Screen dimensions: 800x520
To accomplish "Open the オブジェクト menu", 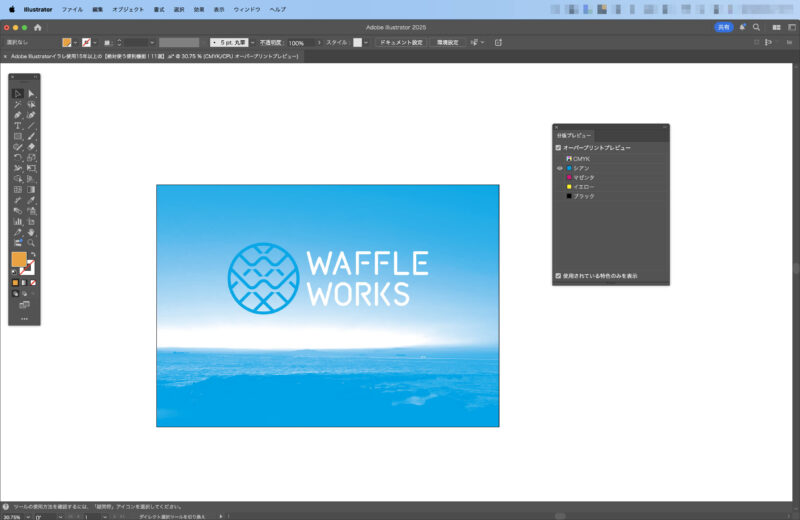I will (x=128, y=9).
